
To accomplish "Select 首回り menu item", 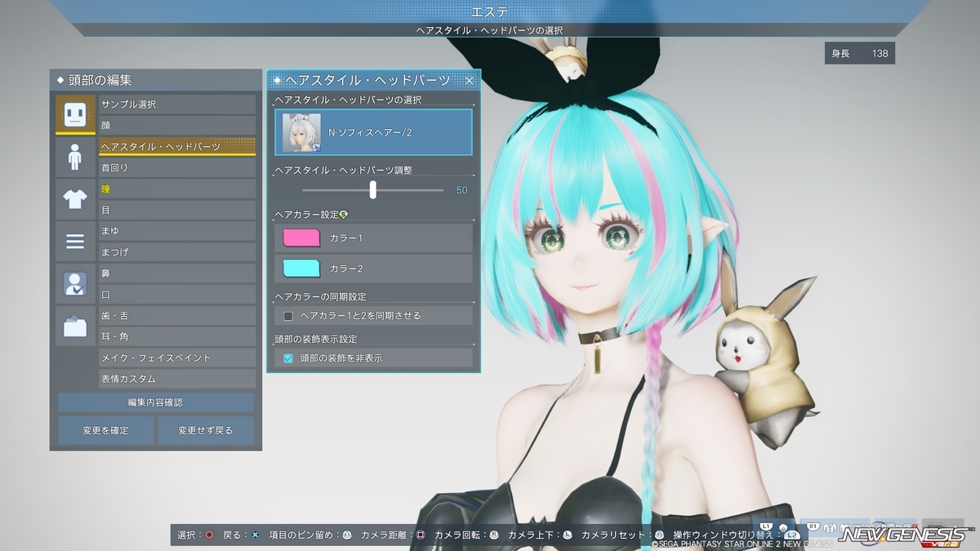I will tap(177, 167).
